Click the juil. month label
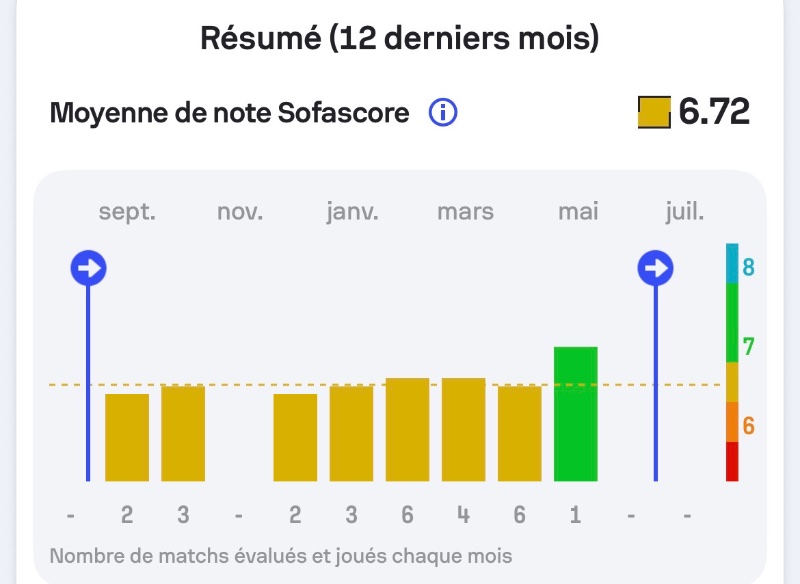800x584 pixels. [685, 212]
